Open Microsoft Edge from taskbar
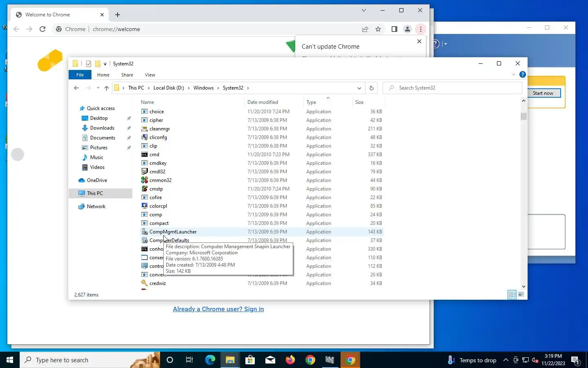Screen dimensions: 588x368 (210, 360)
